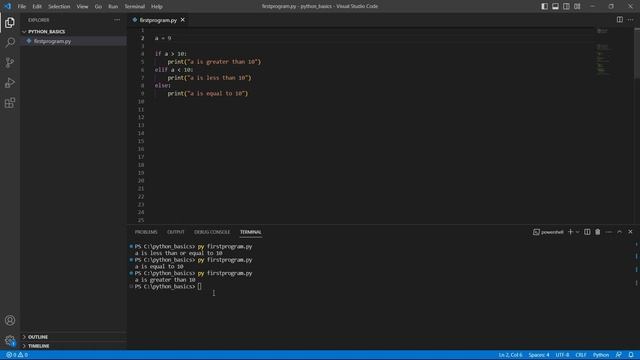Open the Search view icon
This screenshot has height=360, width=640.
coord(10,42)
